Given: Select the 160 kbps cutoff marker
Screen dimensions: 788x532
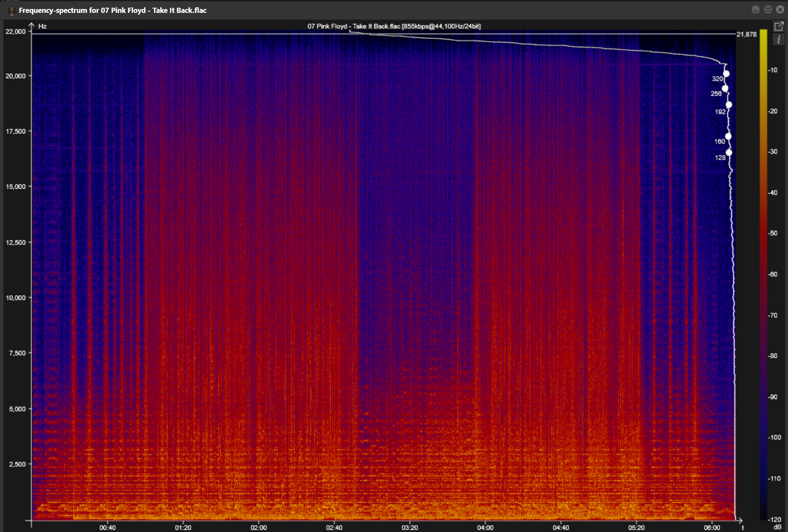Looking at the screenshot, I should pyautogui.click(x=728, y=136).
